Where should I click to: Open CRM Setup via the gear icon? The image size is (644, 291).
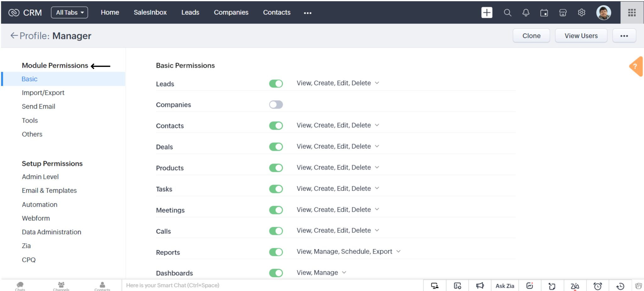point(581,13)
